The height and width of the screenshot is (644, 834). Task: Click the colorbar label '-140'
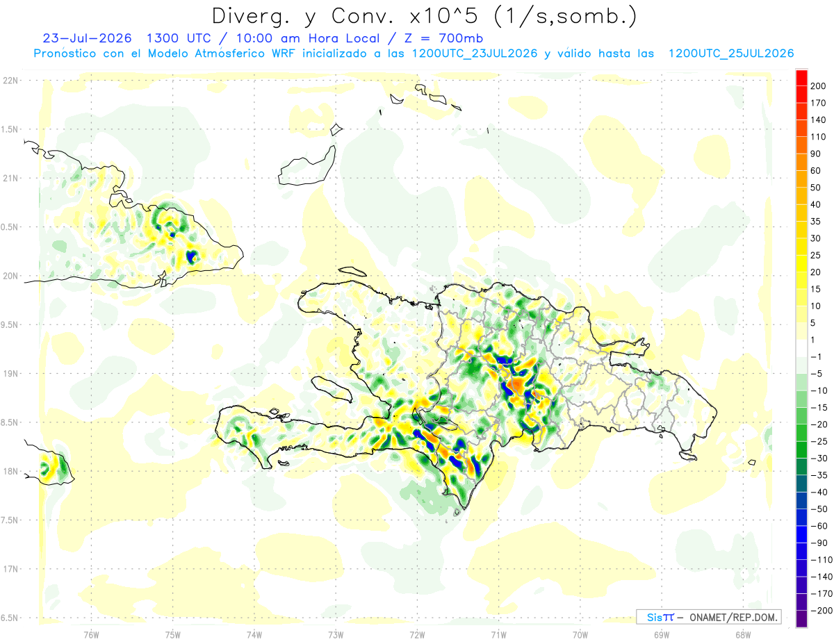point(821,577)
